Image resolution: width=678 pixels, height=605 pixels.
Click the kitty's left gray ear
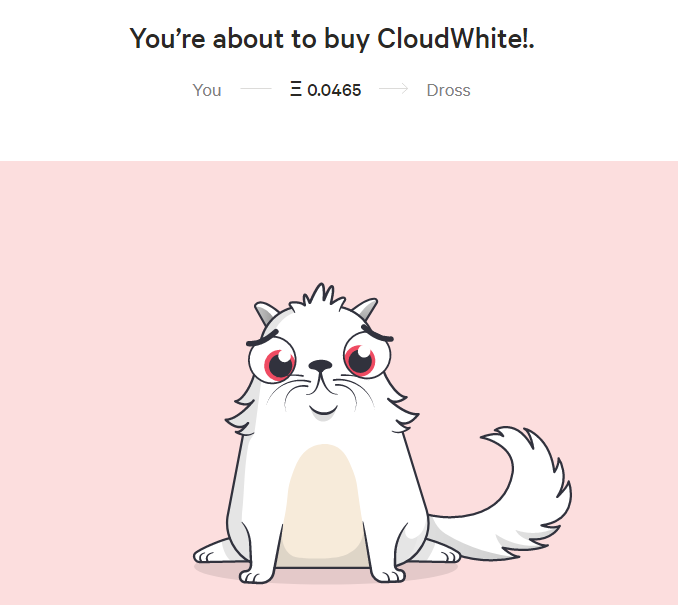click(x=266, y=313)
